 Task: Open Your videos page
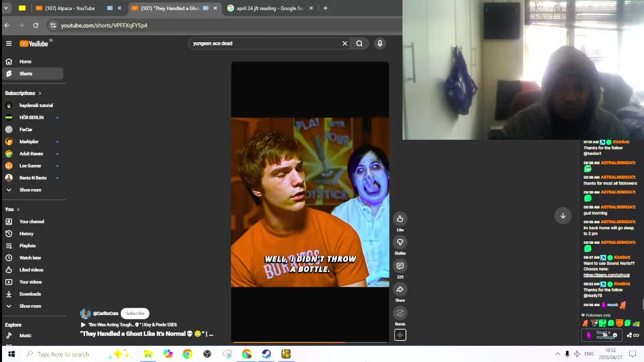(32, 282)
